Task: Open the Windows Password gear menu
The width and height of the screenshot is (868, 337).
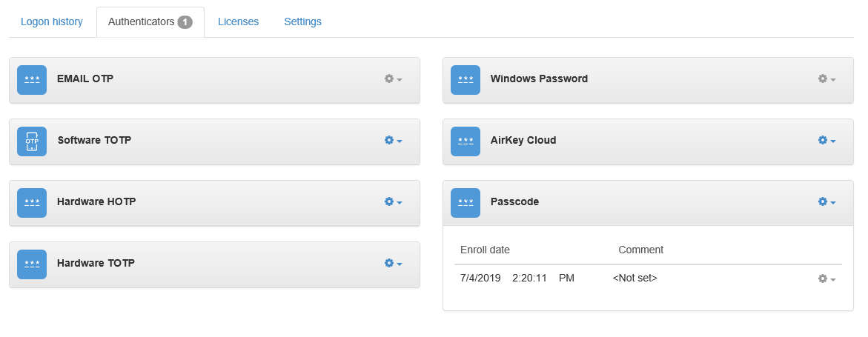Action: [826, 79]
